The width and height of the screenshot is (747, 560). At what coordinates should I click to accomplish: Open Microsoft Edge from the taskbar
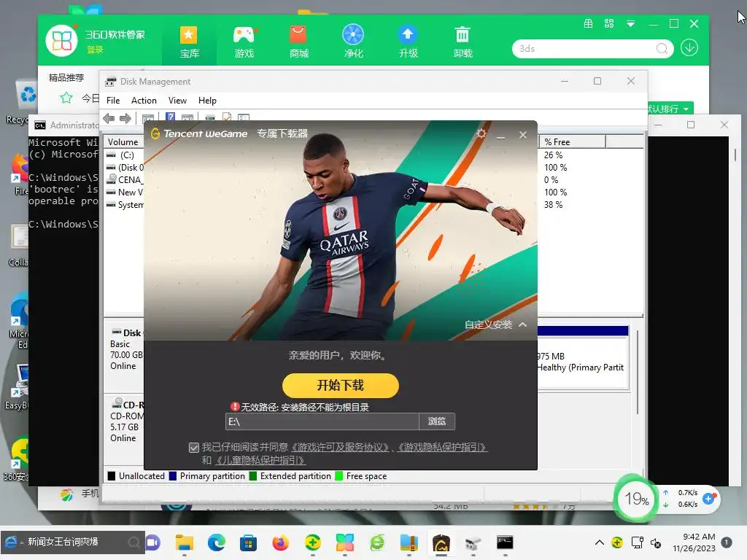tap(216, 542)
